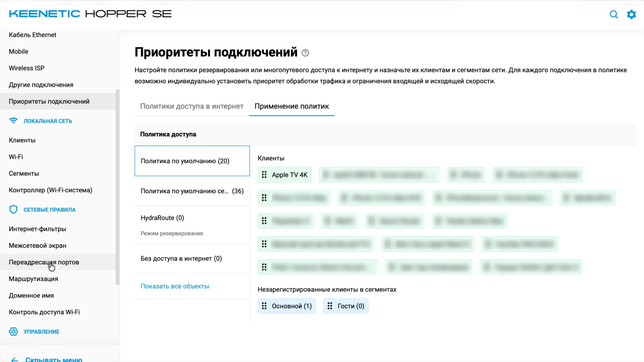Click the shield icon for Сетевые правила

click(13, 209)
